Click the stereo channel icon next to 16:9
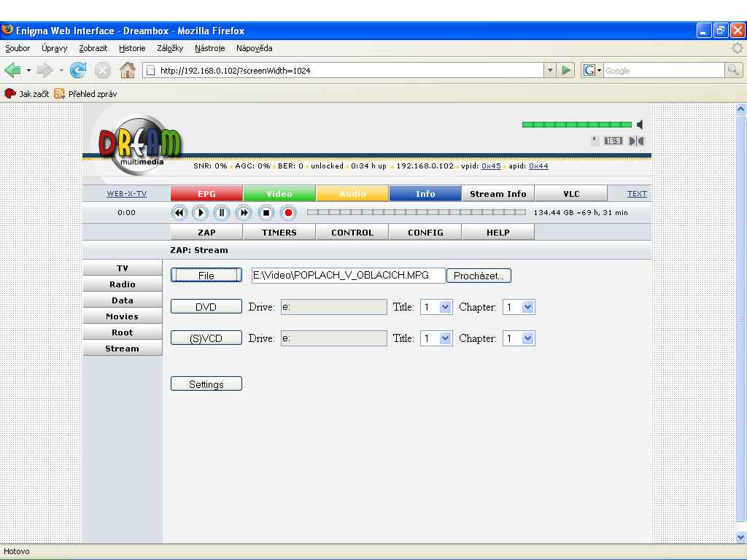The image size is (747, 560). (x=636, y=141)
